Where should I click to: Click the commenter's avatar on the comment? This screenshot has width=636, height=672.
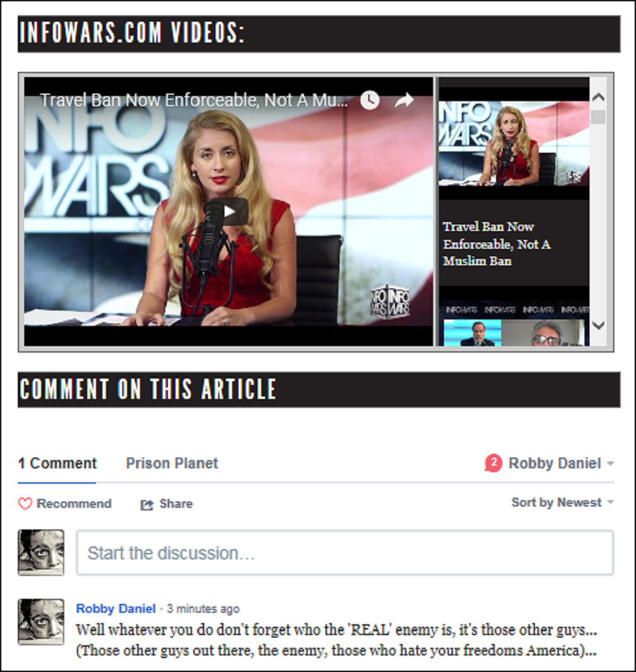point(41,622)
